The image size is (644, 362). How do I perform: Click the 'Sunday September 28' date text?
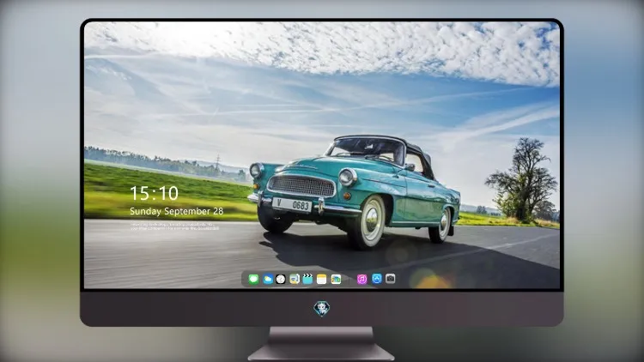pyautogui.click(x=177, y=211)
